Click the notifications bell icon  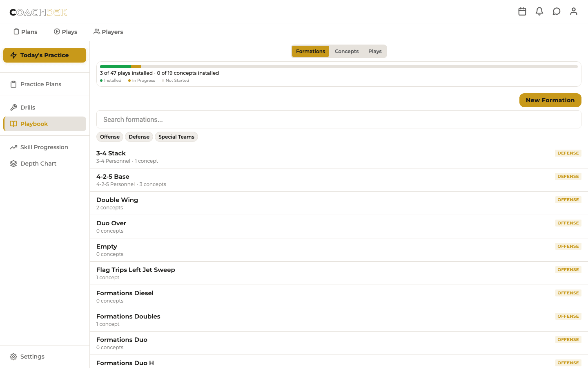[x=539, y=11]
